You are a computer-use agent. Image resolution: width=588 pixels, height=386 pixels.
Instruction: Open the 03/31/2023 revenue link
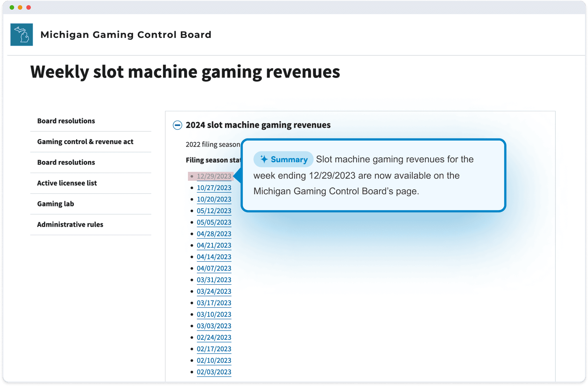tap(214, 280)
